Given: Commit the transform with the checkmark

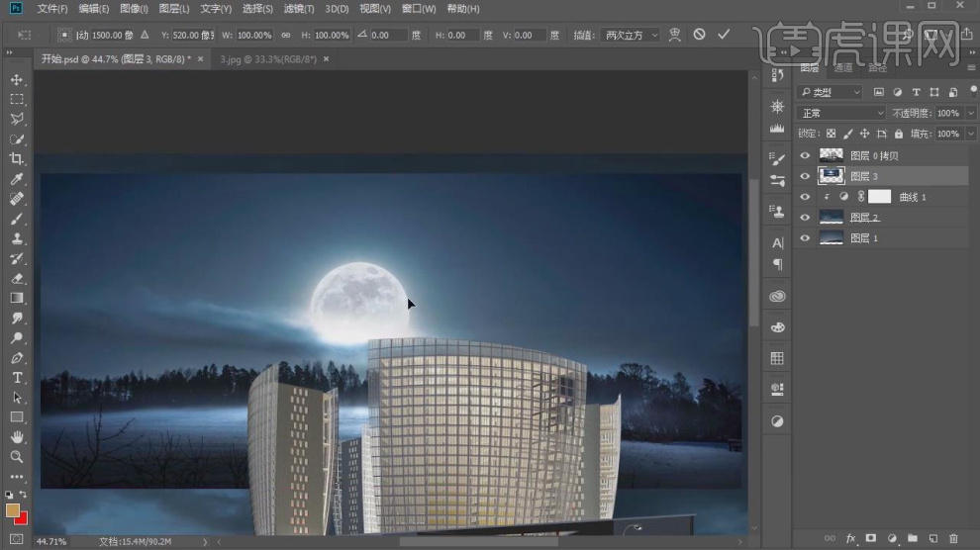Looking at the screenshot, I should (724, 35).
